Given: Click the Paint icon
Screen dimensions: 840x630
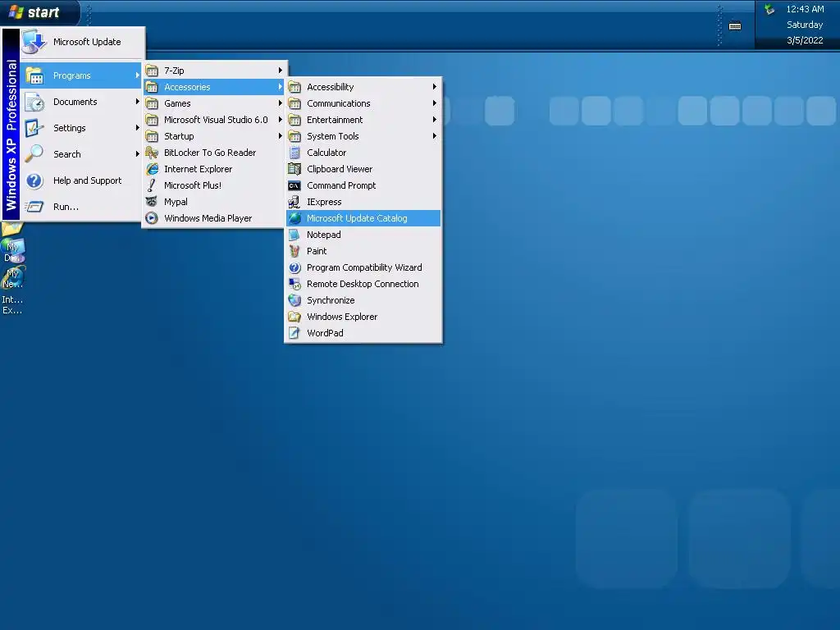Looking at the screenshot, I should (x=294, y=251).
